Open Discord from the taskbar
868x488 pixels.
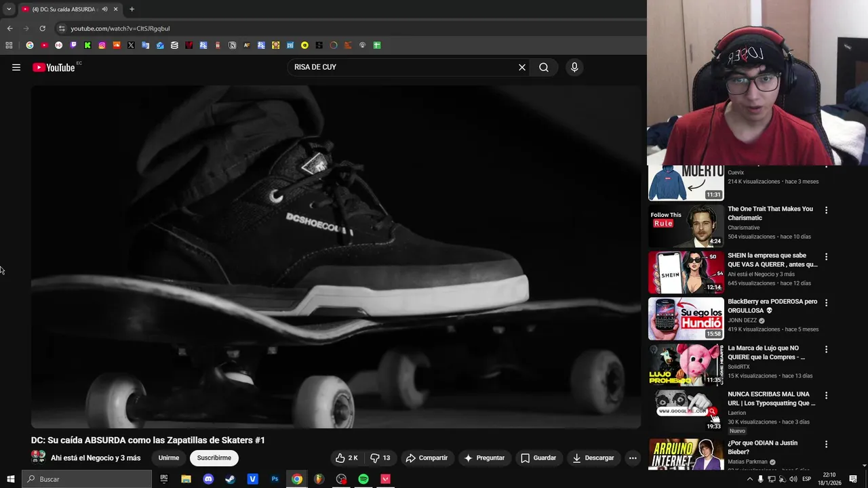point(208,479)
